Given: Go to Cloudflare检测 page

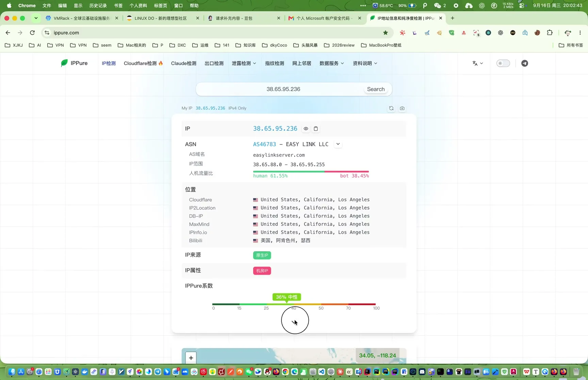Looking at the screenshot, I should (x=143, y=63).
